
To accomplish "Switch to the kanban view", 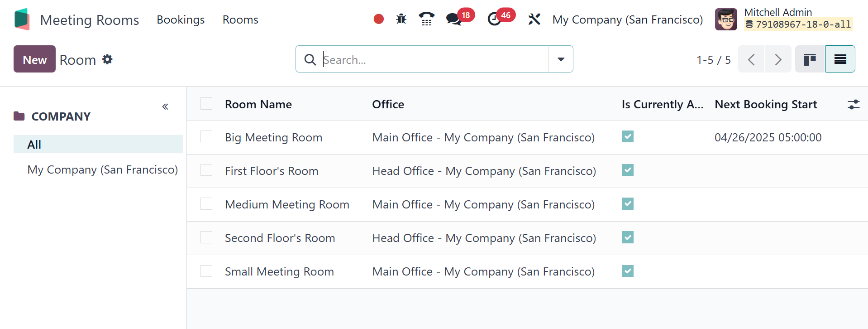I will point(810,59).
